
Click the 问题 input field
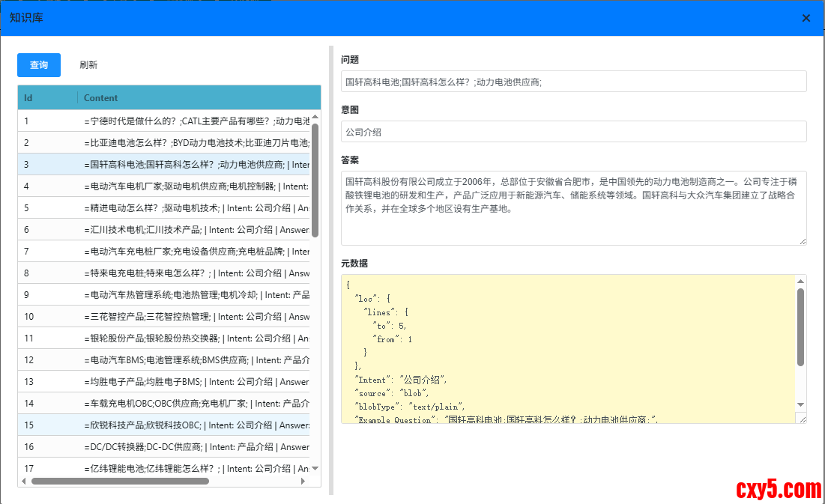[x=573, y=82]
